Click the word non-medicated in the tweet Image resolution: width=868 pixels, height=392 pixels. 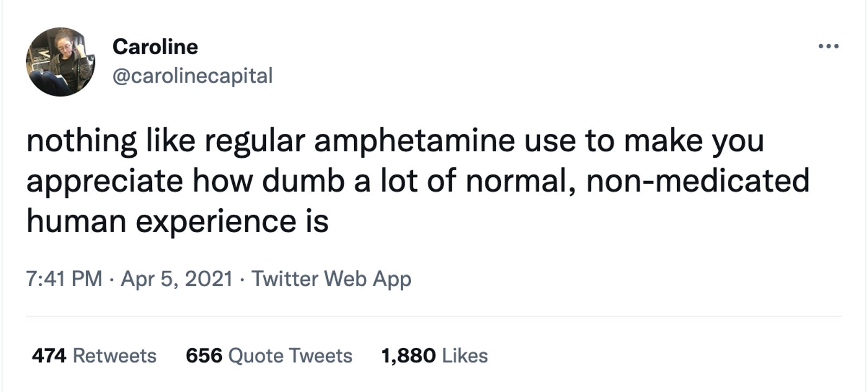[698, 181]
